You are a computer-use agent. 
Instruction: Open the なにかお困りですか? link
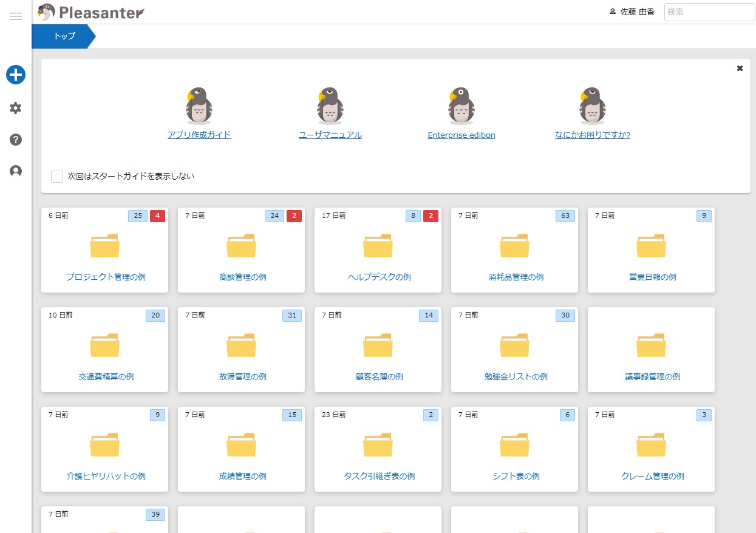point(592,135)
